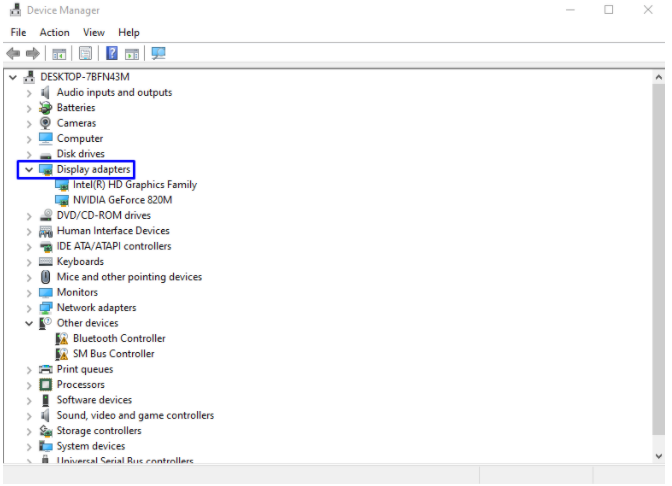Open the Properties toolbar icon
The width and height of the screenshot is (672, 486).
coord(85,54)
